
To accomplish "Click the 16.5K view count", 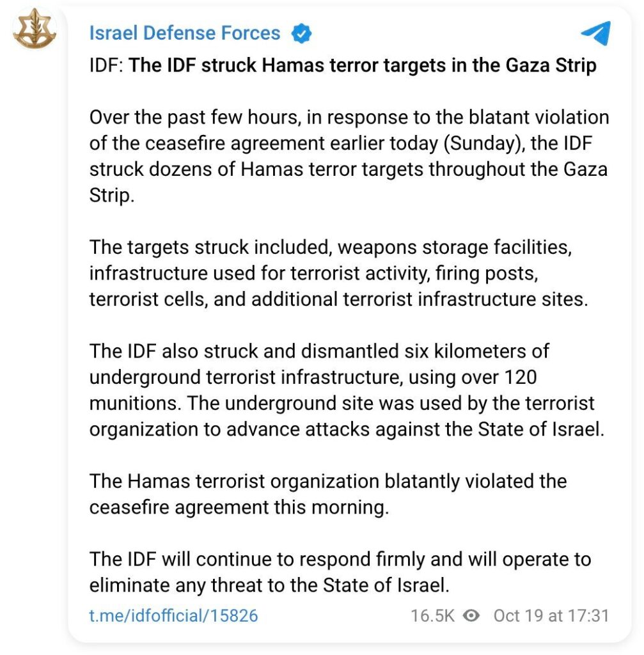I will coord(432,616).
